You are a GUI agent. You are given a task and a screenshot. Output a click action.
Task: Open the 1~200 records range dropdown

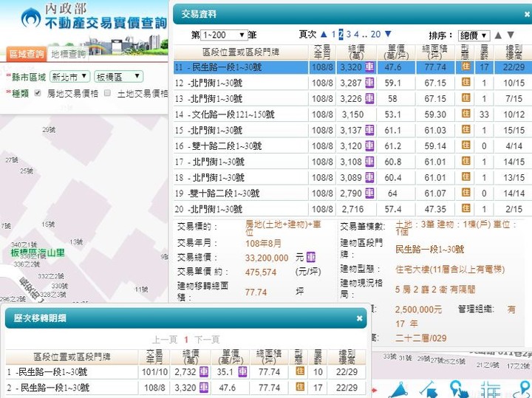coord(224,35)
